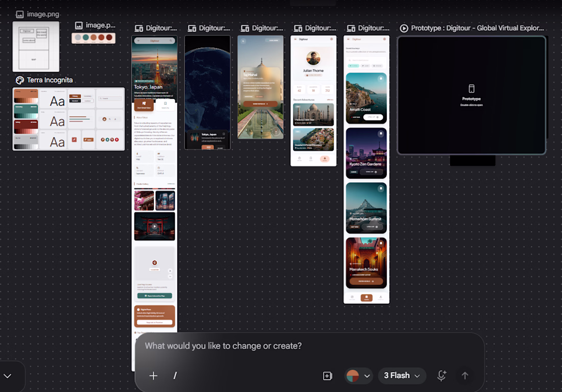This screenshot has height=392, width=562.
Task: Click the bookmark icon on Amalfi Coast card
Action: click(381, 79)
